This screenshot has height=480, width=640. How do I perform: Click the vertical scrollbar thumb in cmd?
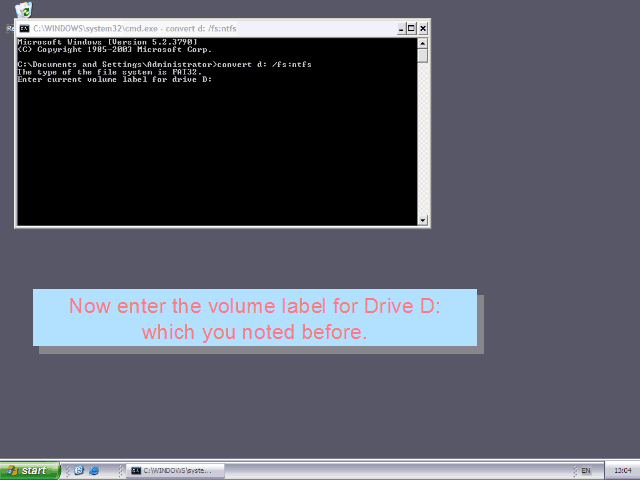tap(423, 56)
